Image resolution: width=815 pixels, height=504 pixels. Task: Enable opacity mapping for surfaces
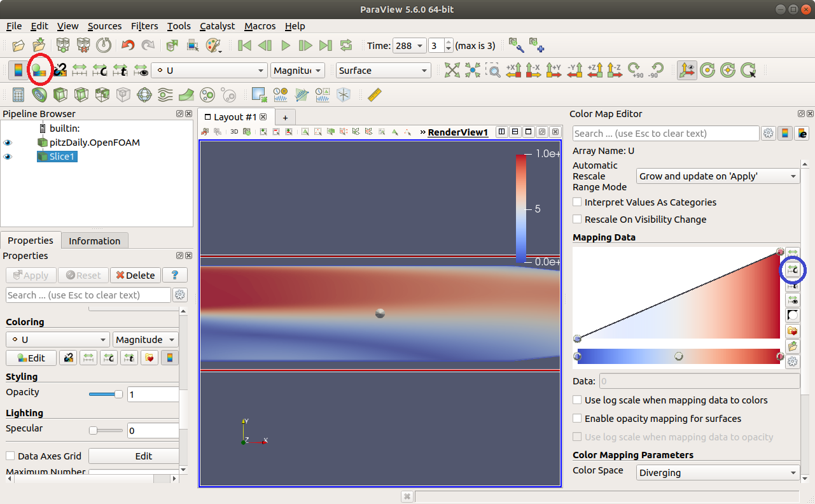(578, 419)
